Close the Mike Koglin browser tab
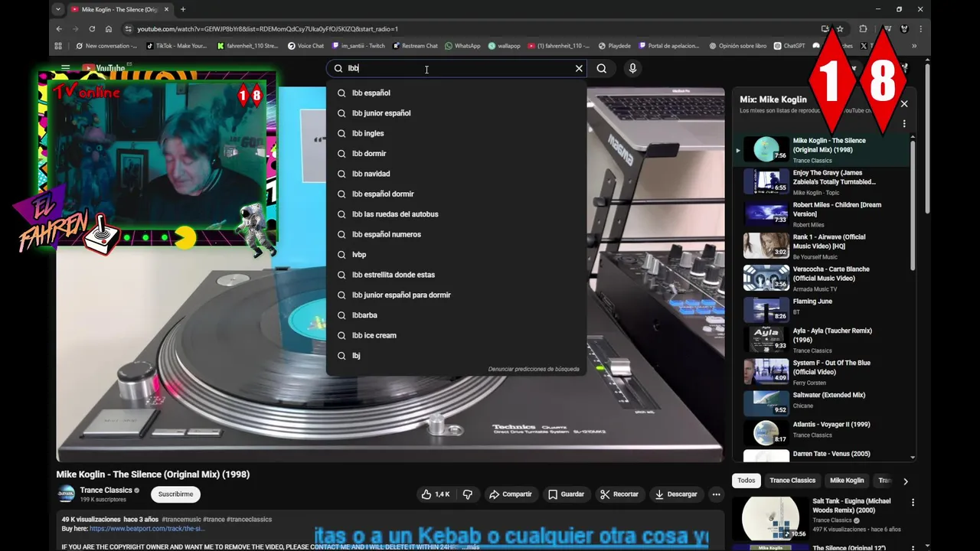This screenshot has width=980, height=551. (166, 9)
